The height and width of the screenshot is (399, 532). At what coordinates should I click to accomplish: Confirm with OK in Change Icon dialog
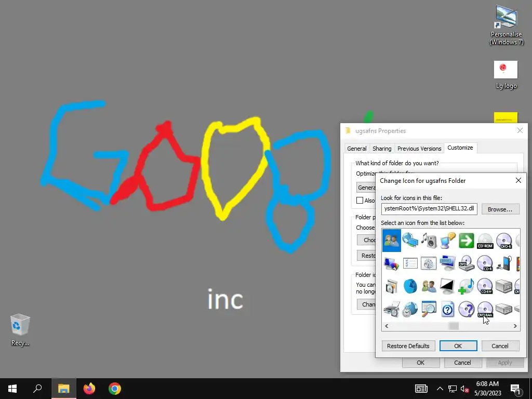click(x=458, y=345)
